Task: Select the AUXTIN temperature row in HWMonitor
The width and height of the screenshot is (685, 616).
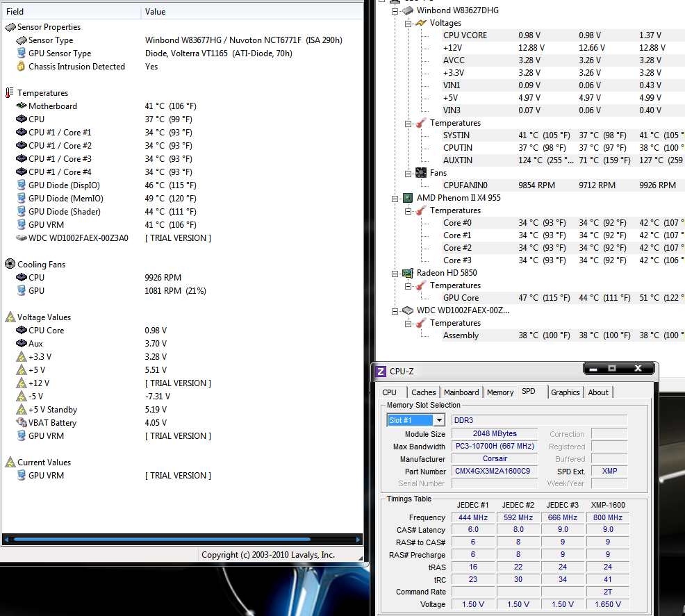Action: 563,160
